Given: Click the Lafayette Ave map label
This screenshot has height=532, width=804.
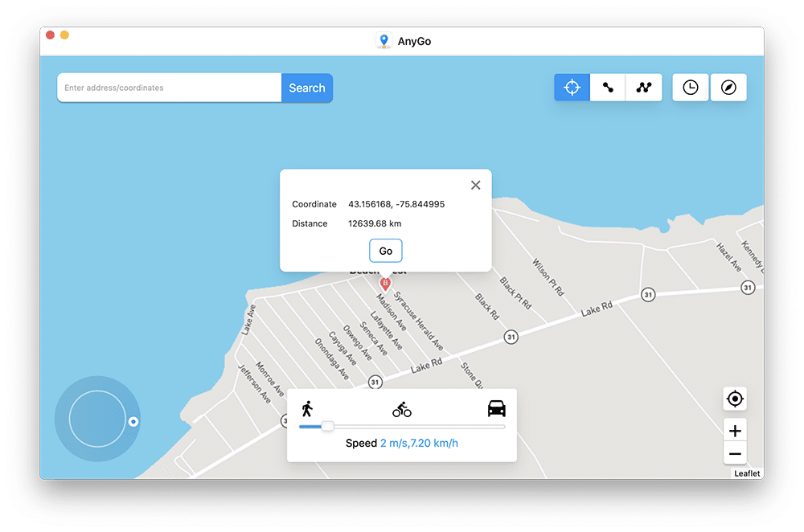Looking at the screenshot, I should (x=387, y=330).
